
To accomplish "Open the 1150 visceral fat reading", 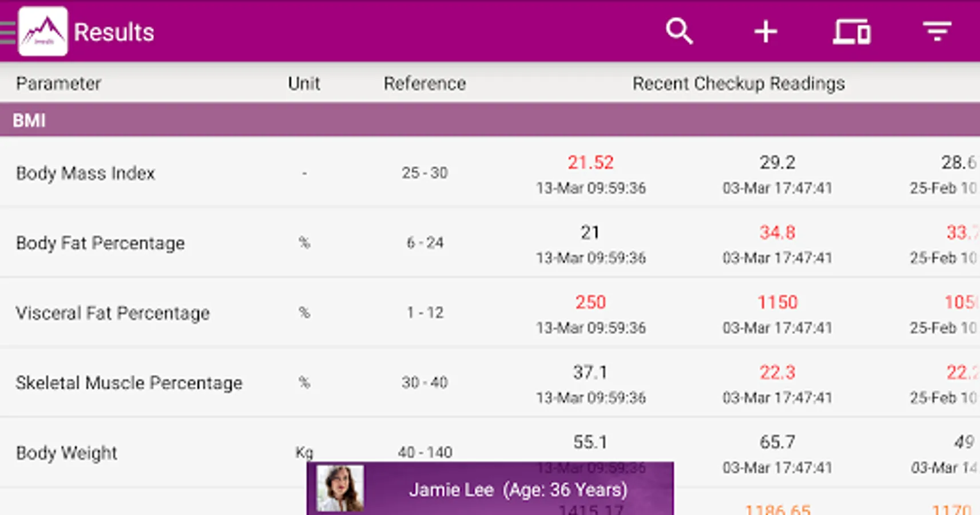I will pyautogui.click(x=777, y=302).
